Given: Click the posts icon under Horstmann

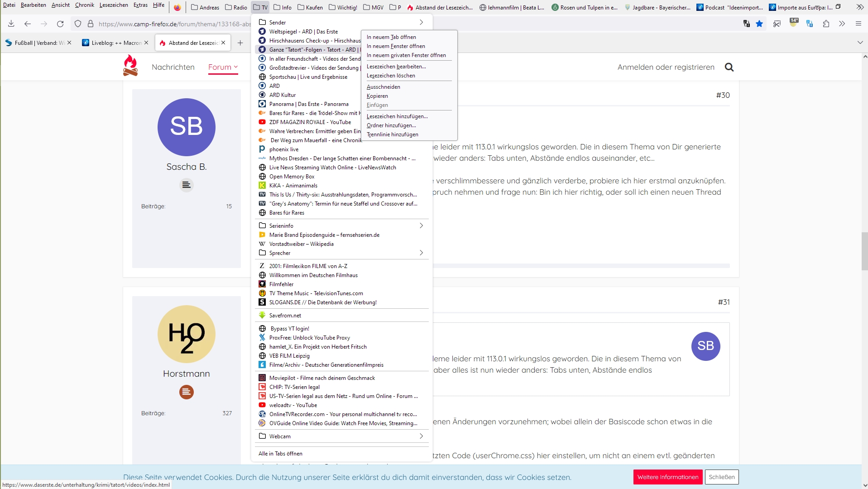Looking at the screenshot, I should (187, 392).
